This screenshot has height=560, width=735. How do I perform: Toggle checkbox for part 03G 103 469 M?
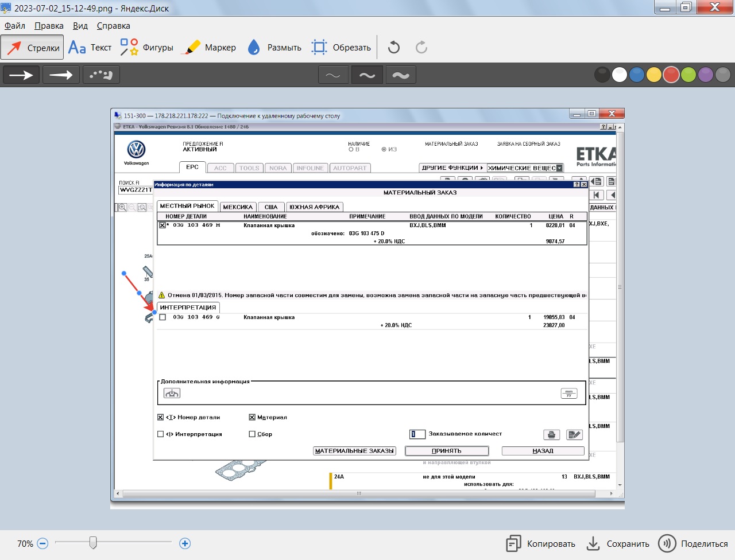tap(163, 225)
